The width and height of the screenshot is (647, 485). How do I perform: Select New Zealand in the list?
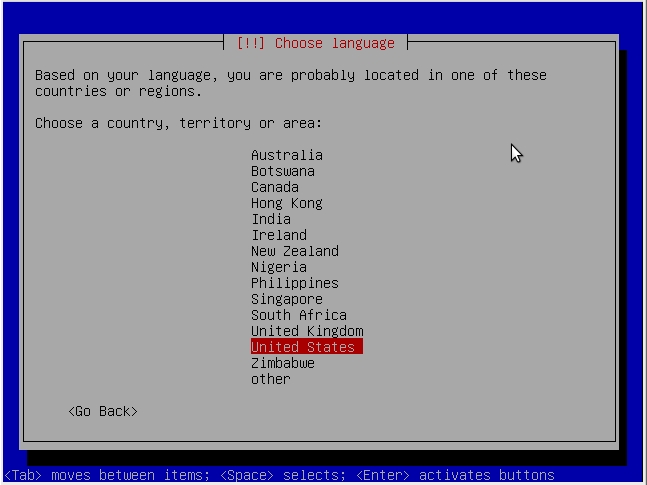click(295, 251)
